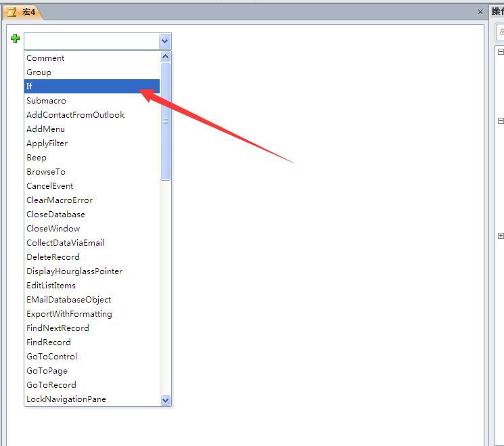This screenshot has width=504, height=446.
Task: Close the 宏4 macro designer tab
Action: tap(480, 12)
